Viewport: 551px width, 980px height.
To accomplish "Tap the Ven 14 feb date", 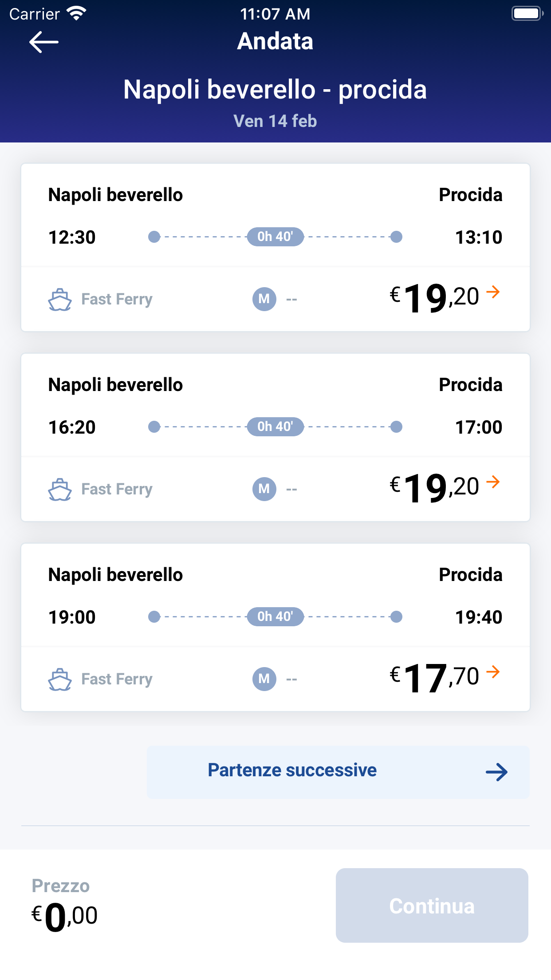I will (x=275, y=121).
